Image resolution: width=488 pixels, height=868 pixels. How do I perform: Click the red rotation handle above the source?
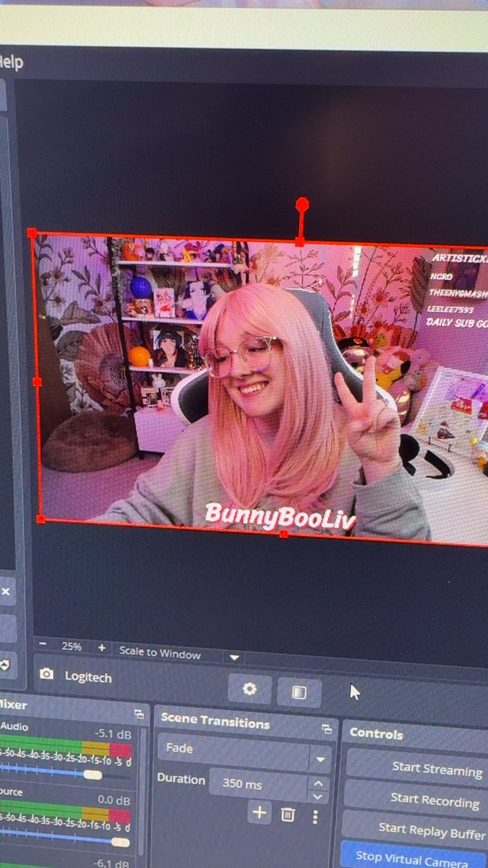tap(302, 205)
